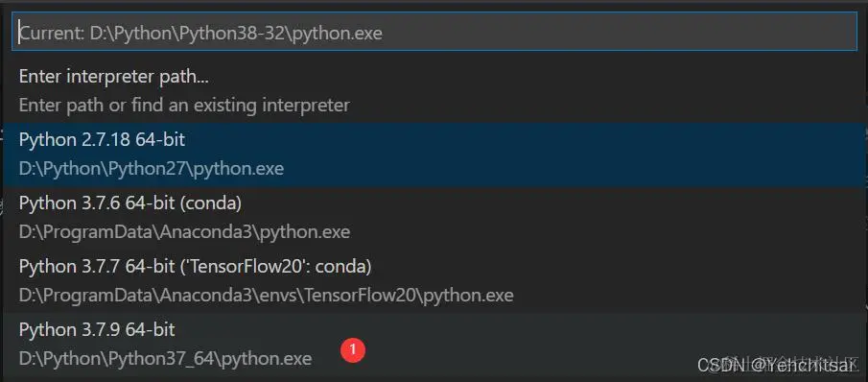Click the interpreter path search box
Screen dimensions: 868x382
pyautogui.click(x=434, y=32)
